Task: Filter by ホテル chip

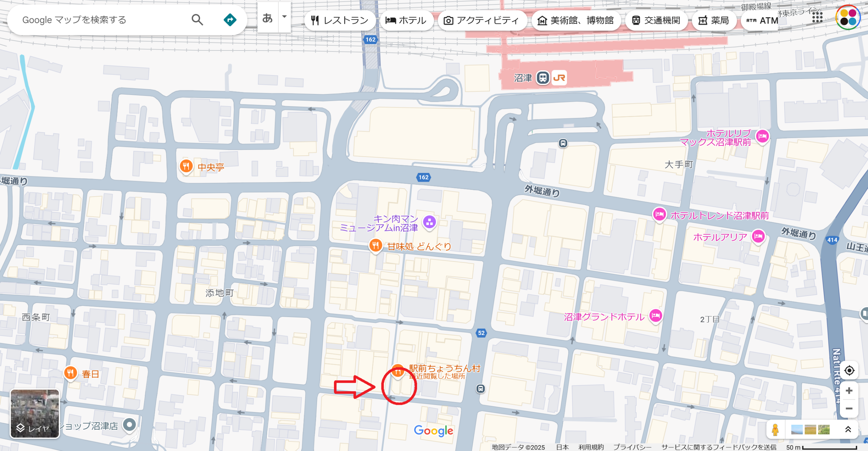Action: pos(406,20)
